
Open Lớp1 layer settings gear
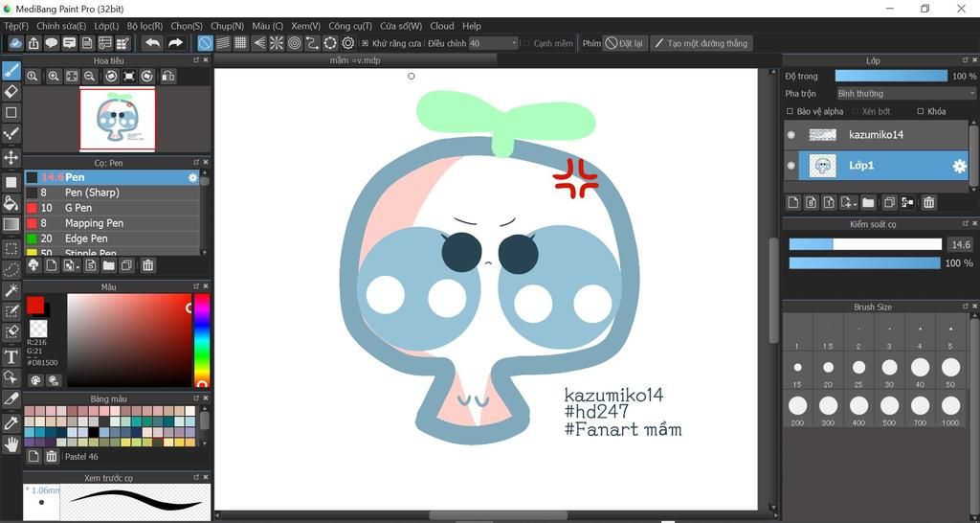click(959, 166)
